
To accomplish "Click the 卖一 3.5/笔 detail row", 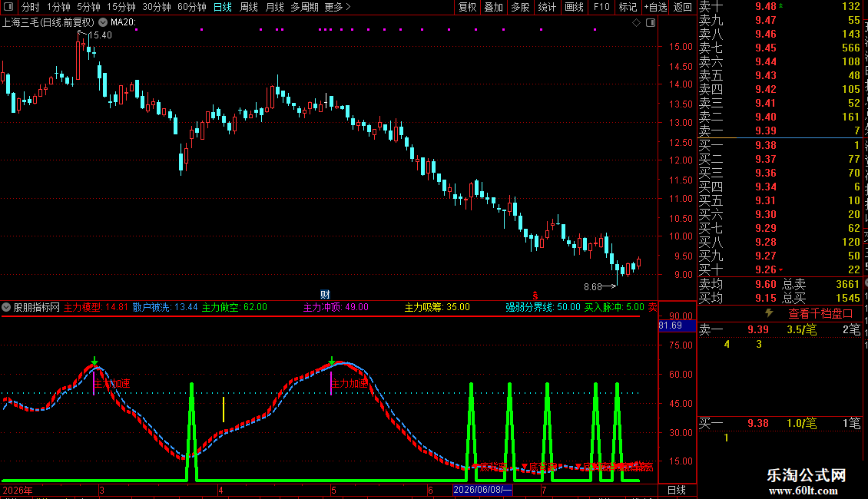I will click(x=780, y=330).
